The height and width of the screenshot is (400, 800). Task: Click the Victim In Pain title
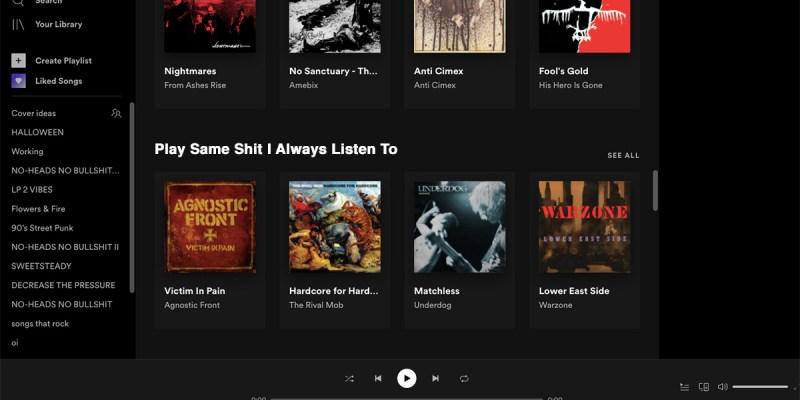194,291
